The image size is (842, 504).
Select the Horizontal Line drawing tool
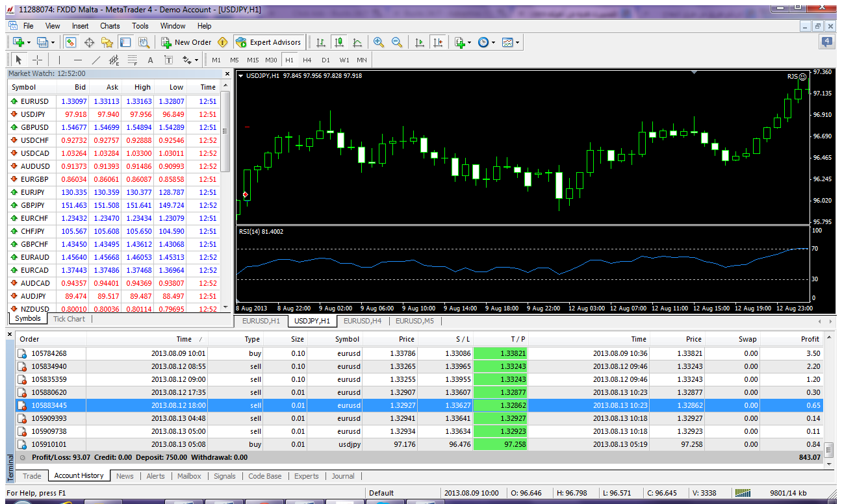pyautogui.click(x=77, y=60)
